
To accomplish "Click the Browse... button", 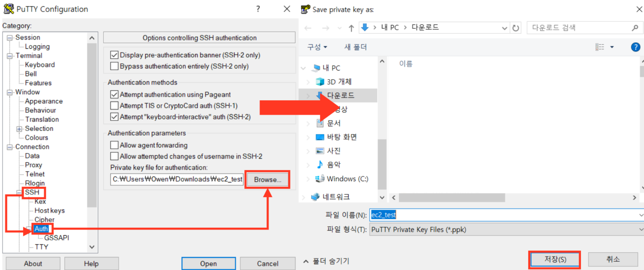I will tap(267, 179).
